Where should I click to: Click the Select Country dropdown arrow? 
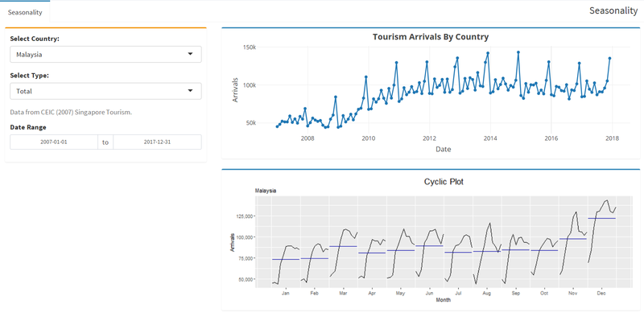(x=190, y=54)
